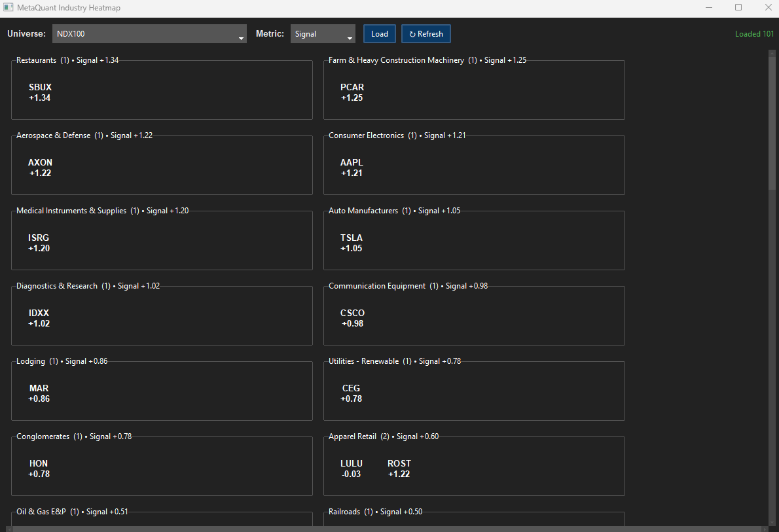Click the Communication Equipment group header

pos(408,286)
